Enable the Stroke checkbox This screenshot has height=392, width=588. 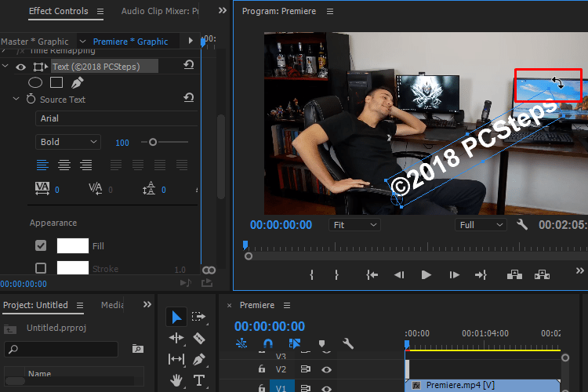pyautogui.click(x=41, y=268)
